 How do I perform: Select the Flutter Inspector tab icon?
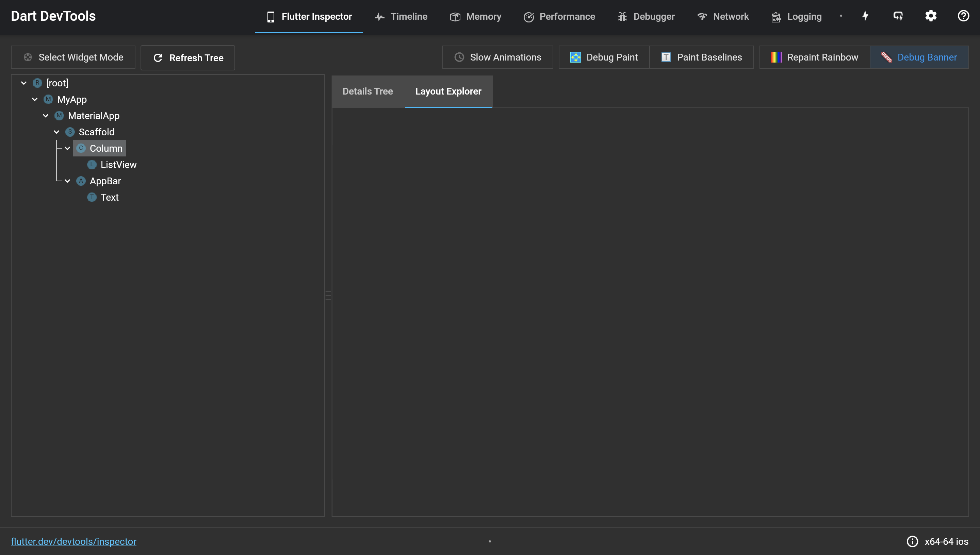pos(271,16)
